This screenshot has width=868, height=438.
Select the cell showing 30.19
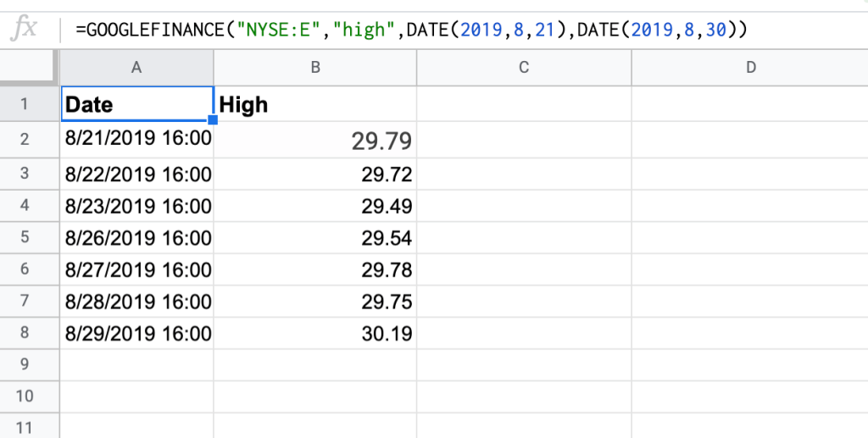pyautogui.click(x=314, y=334)
